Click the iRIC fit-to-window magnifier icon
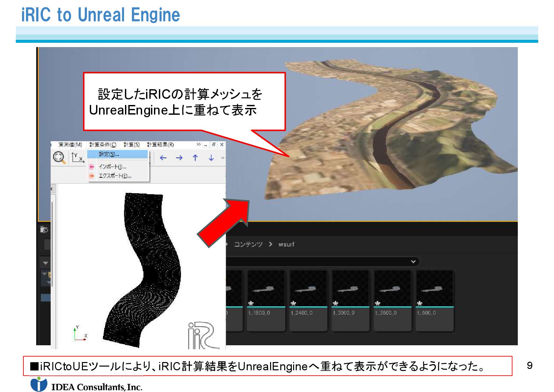This screenshot has width=554, height=392. 59,158
